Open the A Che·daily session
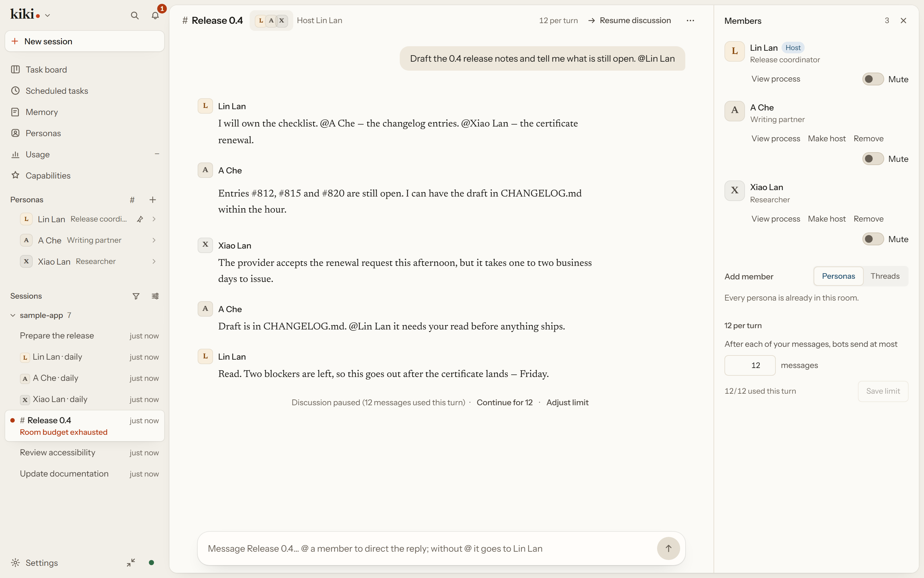The image size is (924, 578). point(85,378)
